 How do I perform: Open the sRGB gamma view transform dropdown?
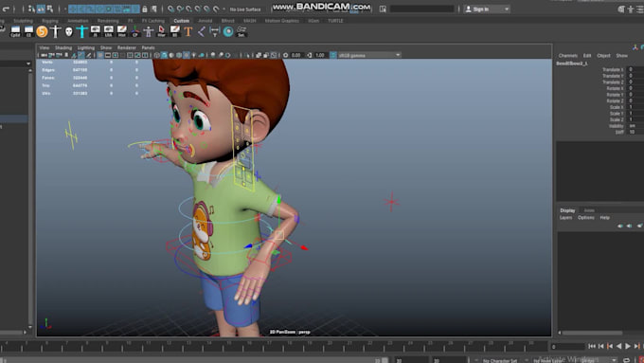[x=368, y=55]
